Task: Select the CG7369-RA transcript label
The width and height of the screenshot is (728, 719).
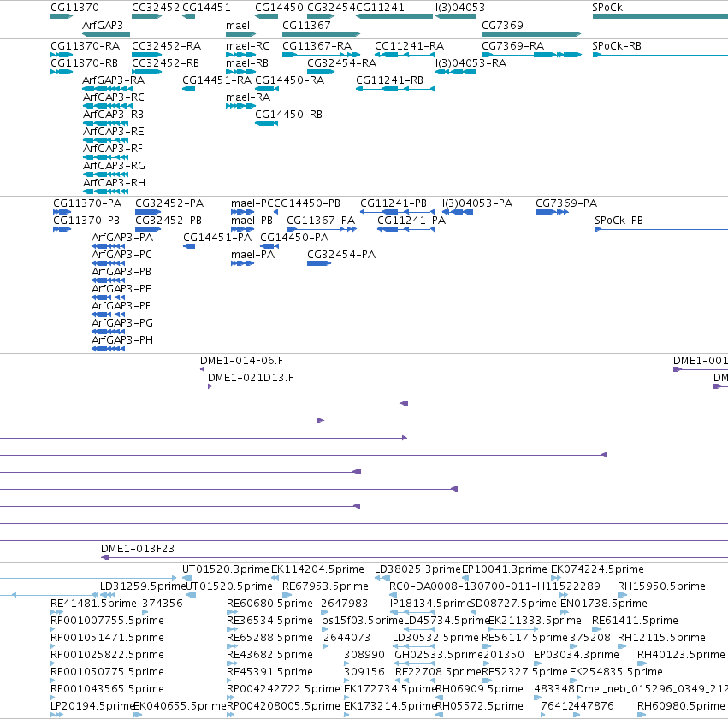Action: (512, 46)
